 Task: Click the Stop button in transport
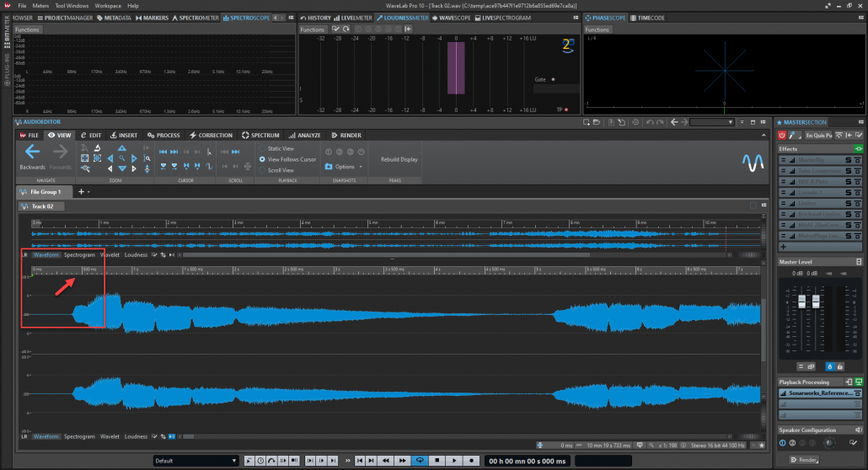tap(437, 461)
